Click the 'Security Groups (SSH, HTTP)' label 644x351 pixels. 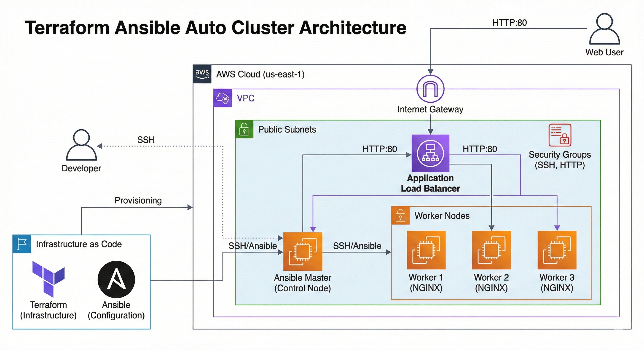coord(560,160)
